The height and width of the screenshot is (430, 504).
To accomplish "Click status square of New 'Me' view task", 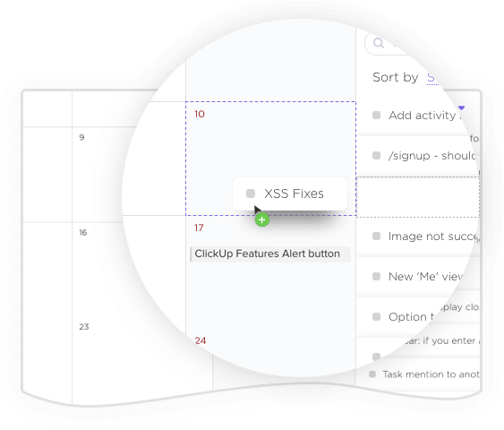I will coord(376,277).
